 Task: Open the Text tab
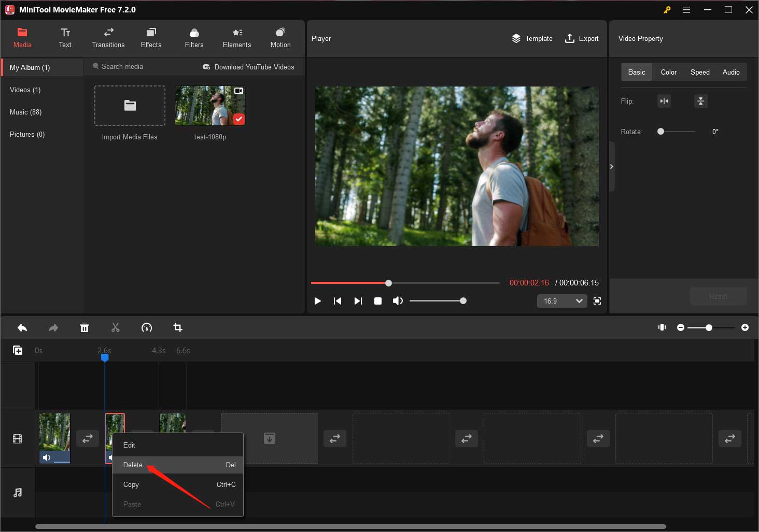(x=65, y=38)
